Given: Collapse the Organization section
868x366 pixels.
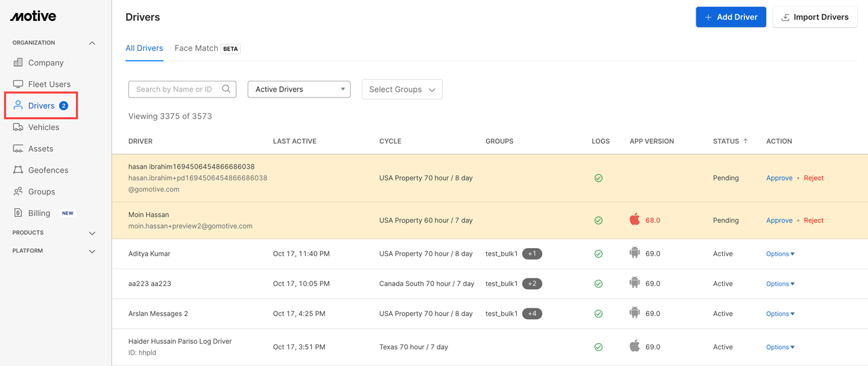Looking at the screenshot, I should tap(92, 43).
